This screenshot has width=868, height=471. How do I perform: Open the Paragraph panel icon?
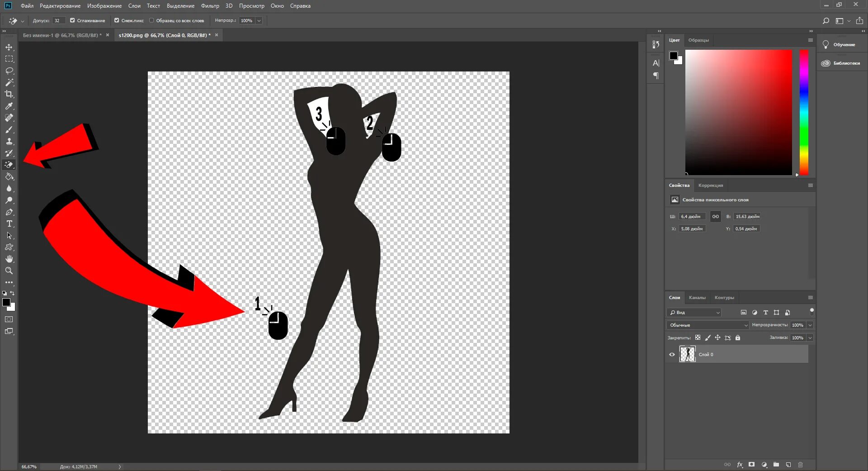pyautogui.click(x=656, y=76)
